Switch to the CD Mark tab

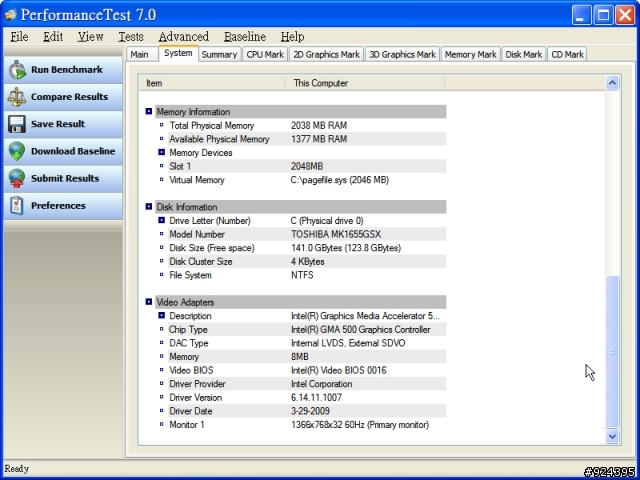pos(567,54)
